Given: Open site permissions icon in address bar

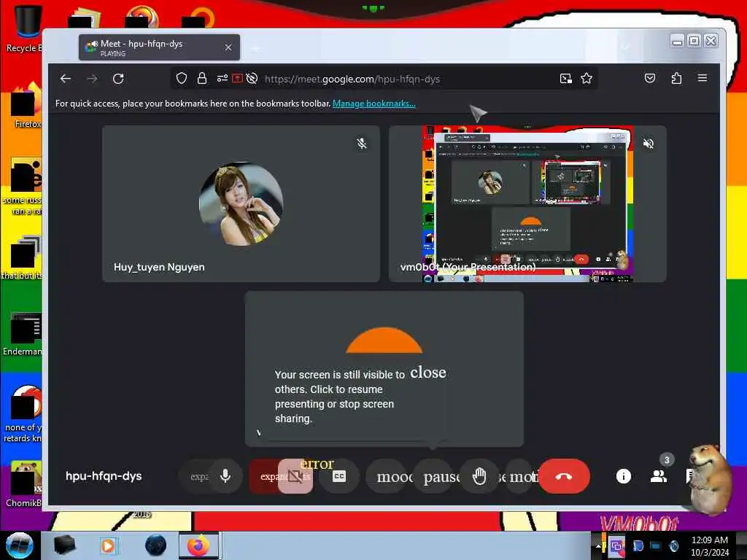Looking at the screenshot, I should coord(222,78).
